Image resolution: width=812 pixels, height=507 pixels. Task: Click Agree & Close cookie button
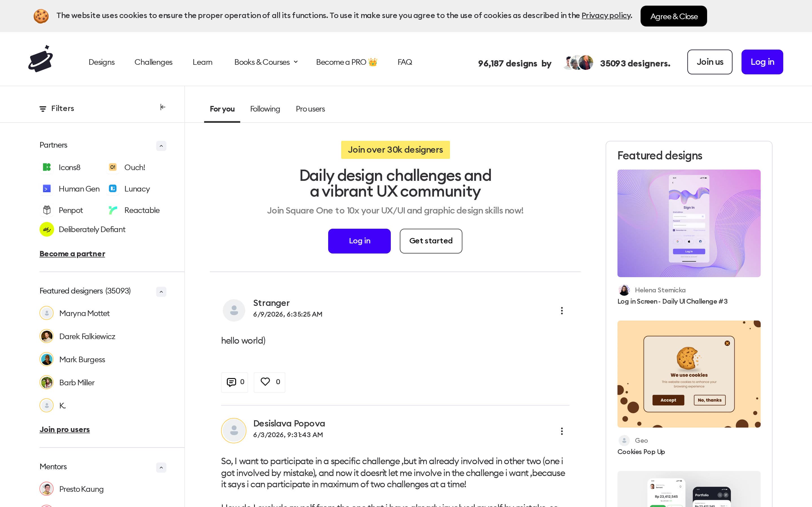(674, 16)
